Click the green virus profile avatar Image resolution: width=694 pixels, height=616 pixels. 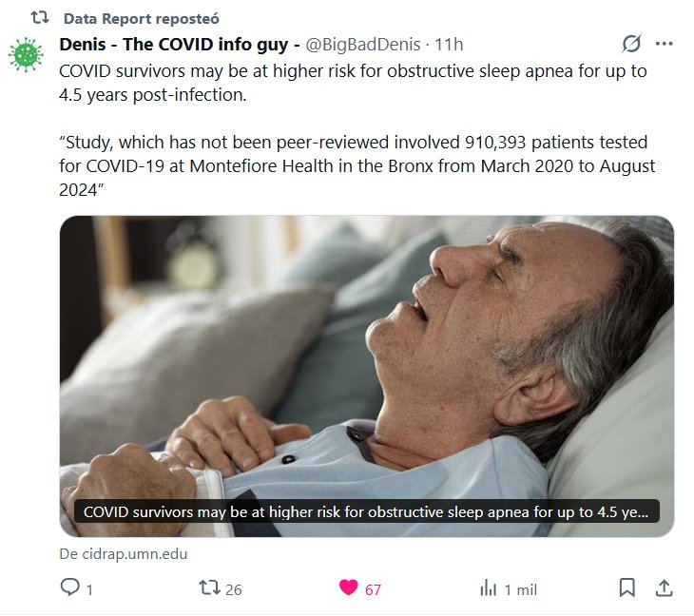[x=26, y=55]
